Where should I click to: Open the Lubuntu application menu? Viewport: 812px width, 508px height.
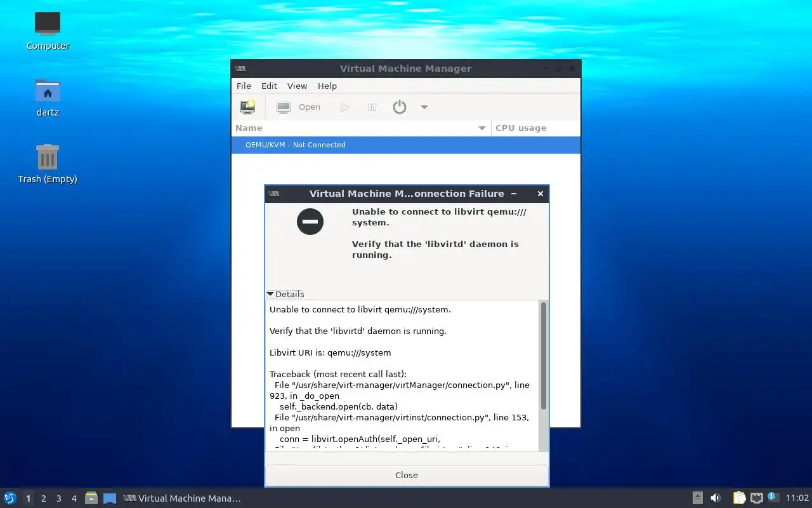coord(10,498)
